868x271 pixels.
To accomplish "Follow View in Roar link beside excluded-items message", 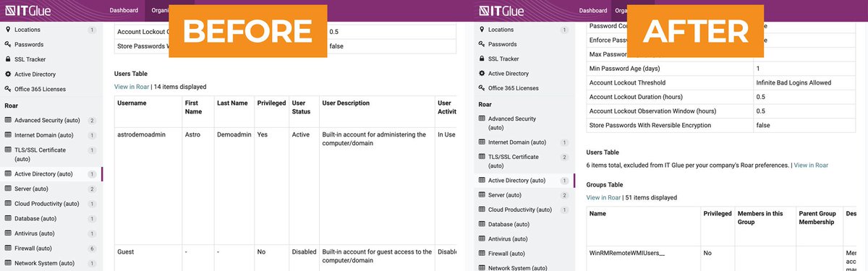I will 811,165.
